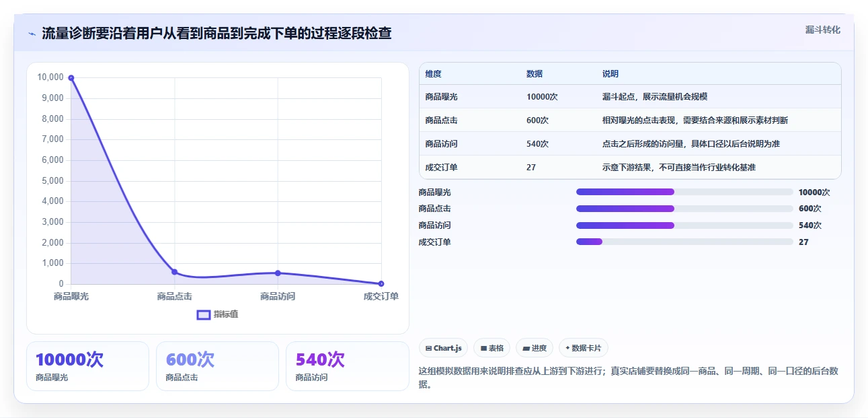Click the 商品曝光 progress bar

click(684, 192)
